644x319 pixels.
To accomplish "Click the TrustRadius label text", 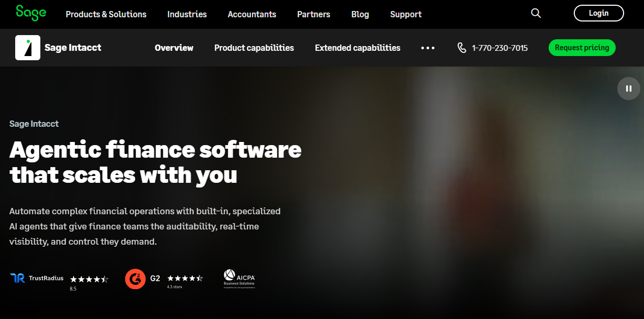I will [x=46, y=278].
